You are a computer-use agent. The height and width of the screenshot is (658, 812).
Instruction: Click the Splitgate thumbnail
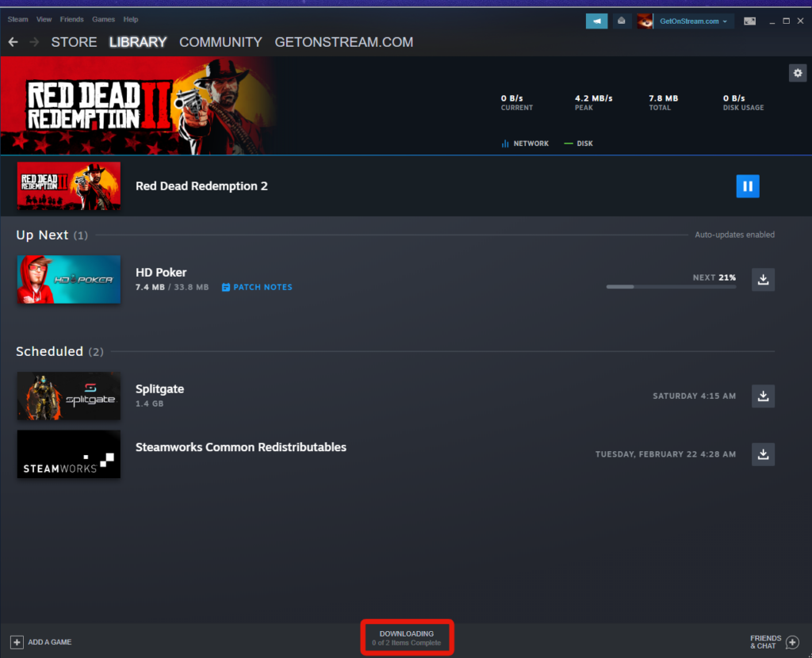69,396
